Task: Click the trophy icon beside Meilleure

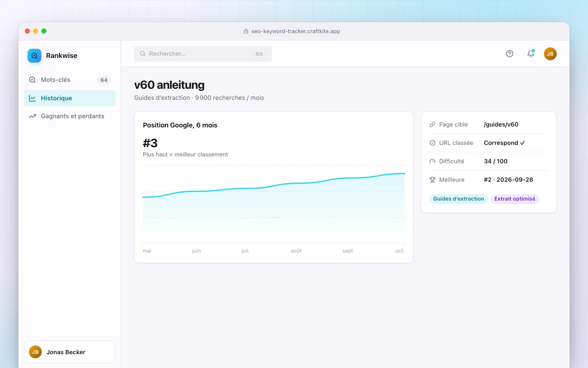Action: click(x=432, y=180)
